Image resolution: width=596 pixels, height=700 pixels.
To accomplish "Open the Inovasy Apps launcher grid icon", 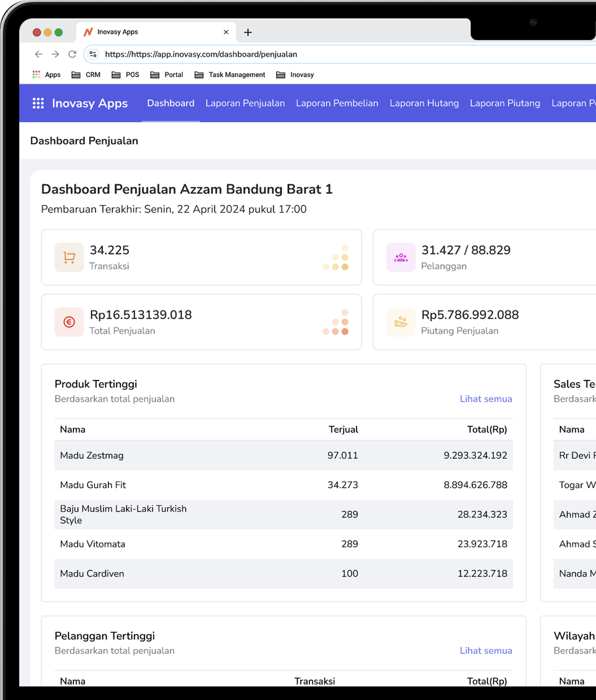I will point(38,103).
